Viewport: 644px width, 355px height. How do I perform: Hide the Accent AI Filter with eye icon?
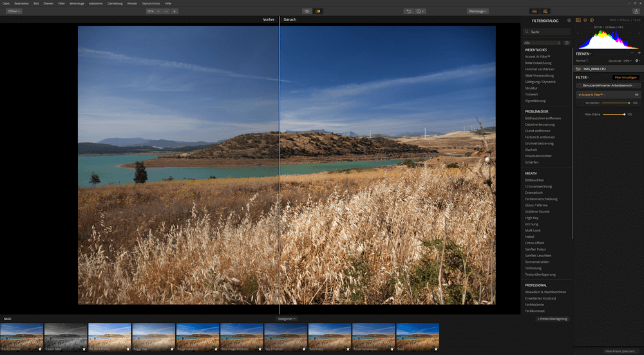[x=637, y=95]
